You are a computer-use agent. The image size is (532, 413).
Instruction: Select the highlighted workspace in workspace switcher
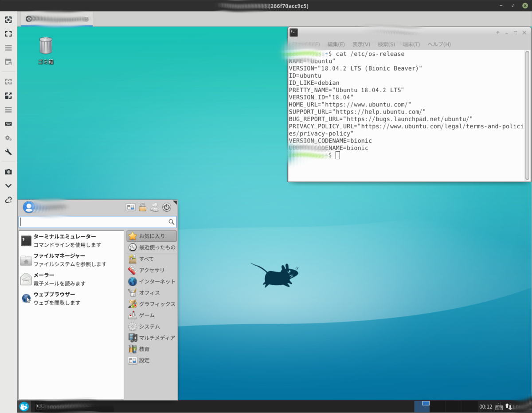click(422, 407)
